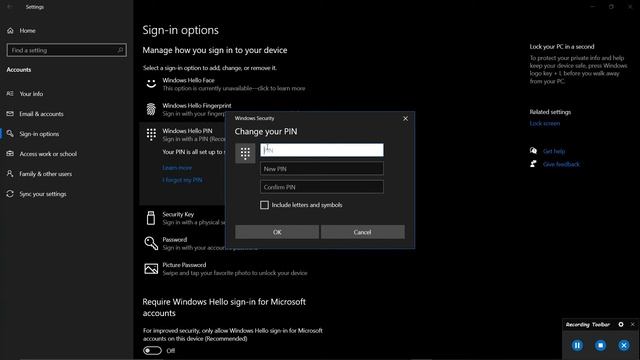Select the Windows Hello Face smiley icon

pos(151,84)
